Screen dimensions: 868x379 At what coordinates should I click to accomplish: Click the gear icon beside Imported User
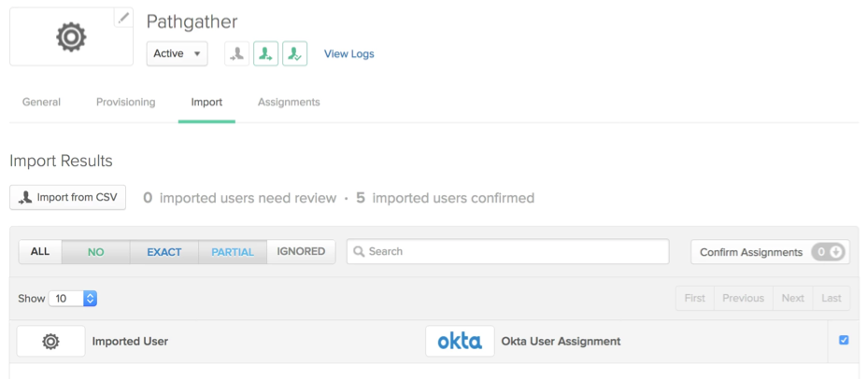(50, 342)
